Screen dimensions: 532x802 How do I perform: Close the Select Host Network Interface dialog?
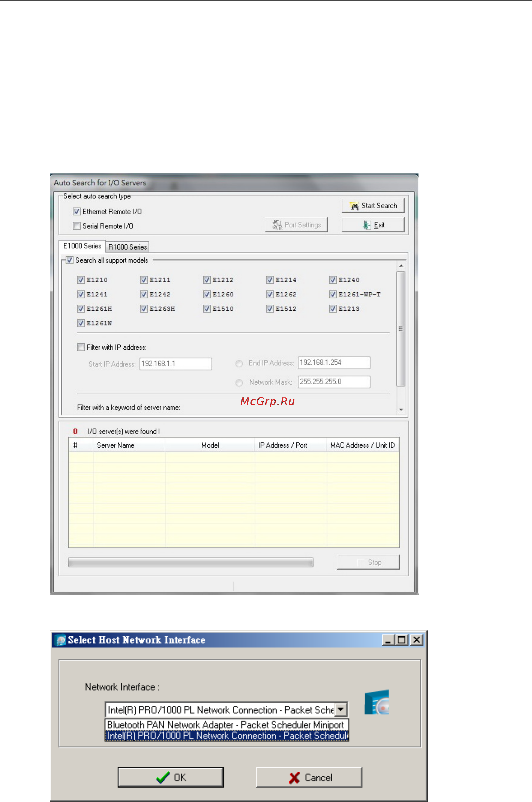point(417,640)
